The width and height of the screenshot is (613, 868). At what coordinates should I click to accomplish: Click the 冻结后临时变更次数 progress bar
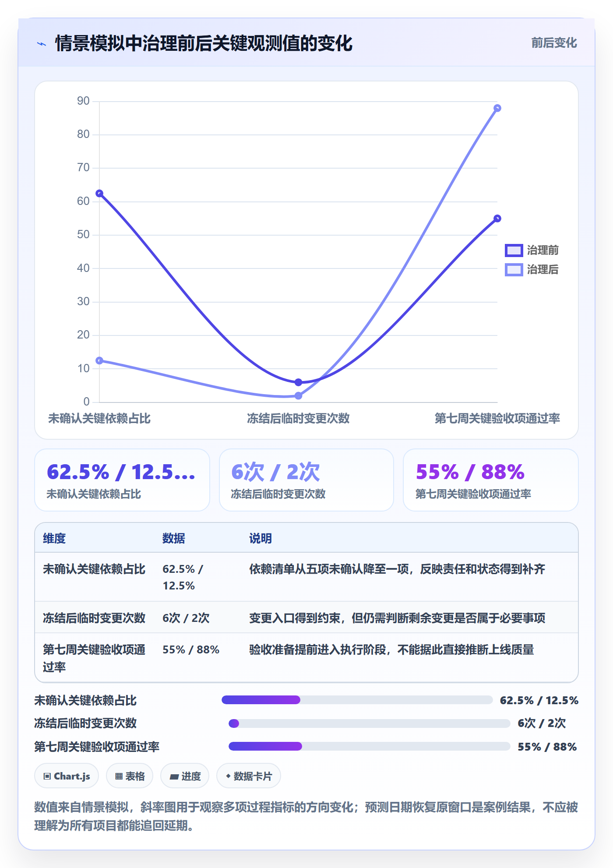click(370, 723)
